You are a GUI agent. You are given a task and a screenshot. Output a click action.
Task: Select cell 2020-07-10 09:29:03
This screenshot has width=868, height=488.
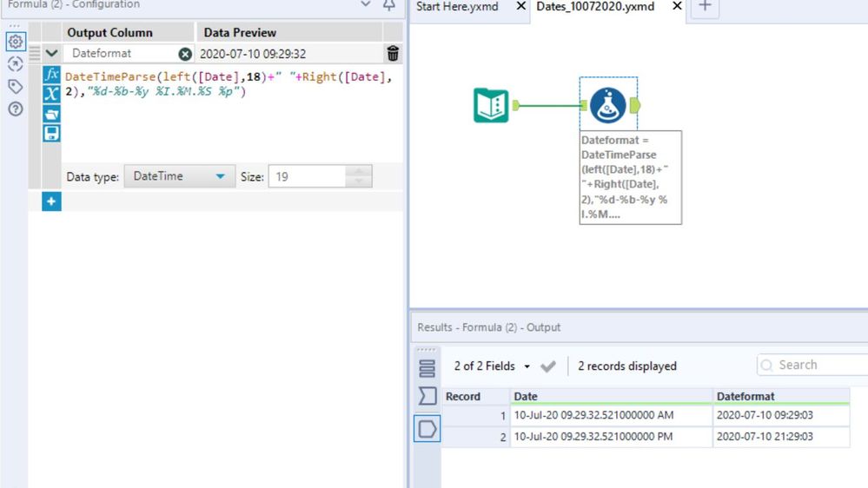coord(781,415)
